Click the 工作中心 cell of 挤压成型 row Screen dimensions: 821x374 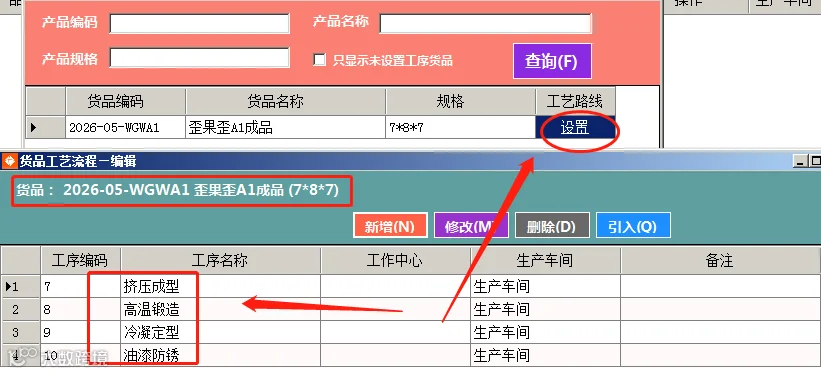click(395, 287)
